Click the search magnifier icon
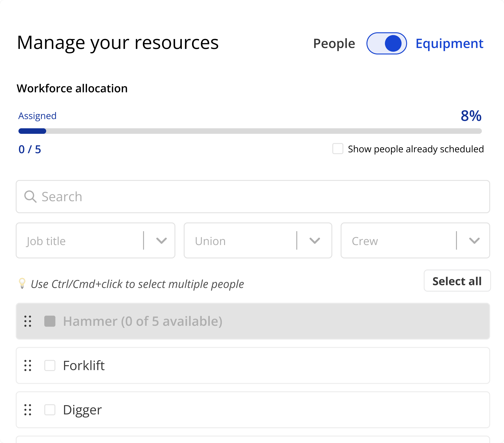 [x=30, y=197]
